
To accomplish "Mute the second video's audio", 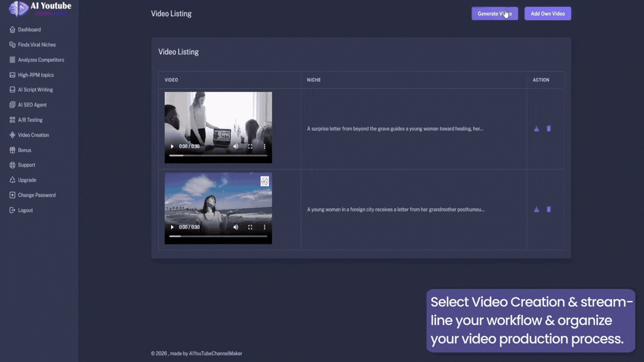I will (x=236, y=227).
